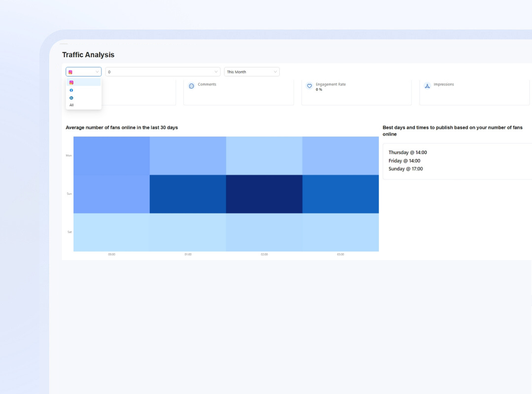
Task: Open the account dropdown showing 0
Action: click(163, 72)
